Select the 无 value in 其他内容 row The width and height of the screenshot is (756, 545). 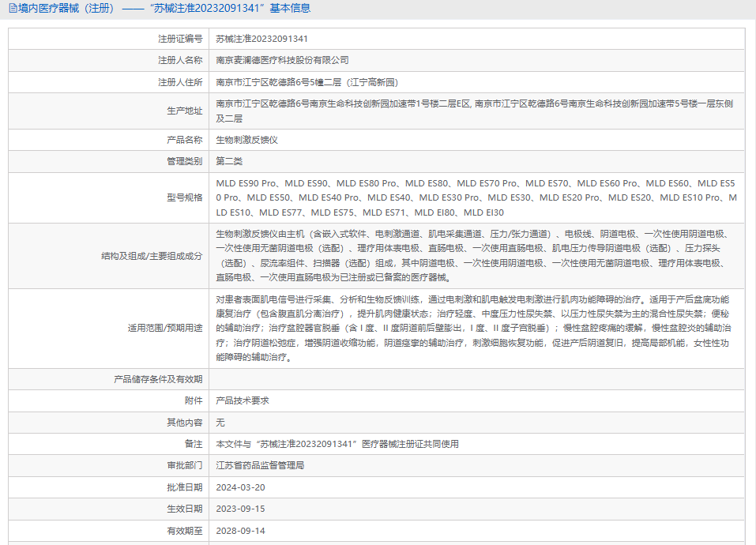coord(220,423)
